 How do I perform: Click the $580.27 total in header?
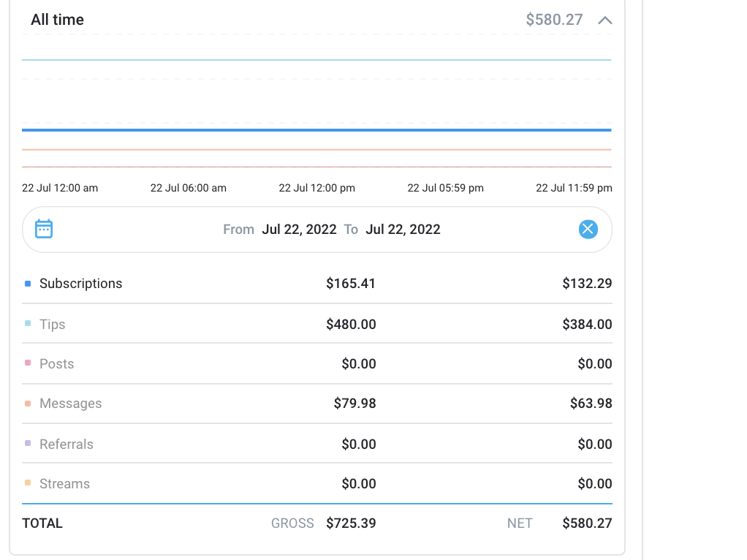pos(554,20)
